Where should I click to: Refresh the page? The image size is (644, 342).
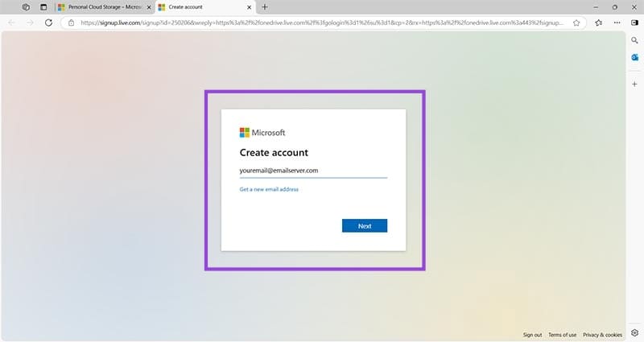coord(48,23)
